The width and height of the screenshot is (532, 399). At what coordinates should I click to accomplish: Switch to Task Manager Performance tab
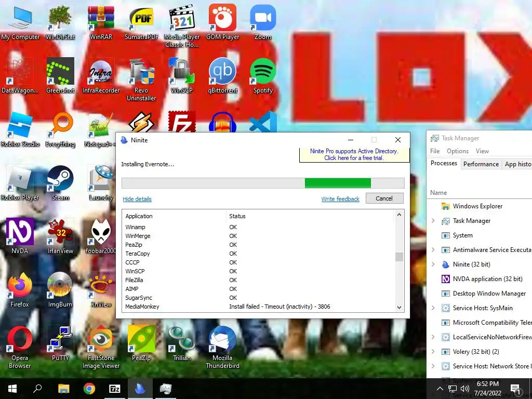click(481, 164)
